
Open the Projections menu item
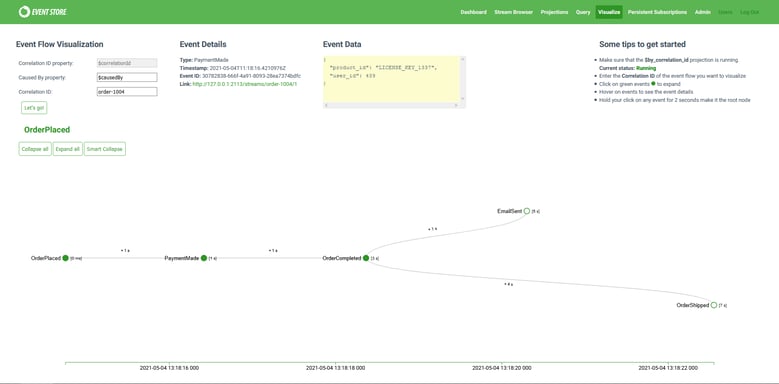click(x=554, y=12)
